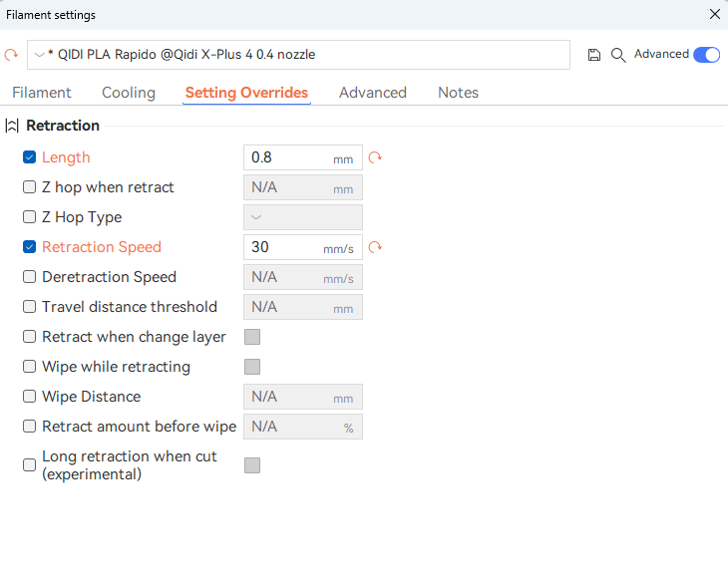Screen dimensions: 728x587
Task: Enable the Z hop when retract override
Action: pos(30,187)
